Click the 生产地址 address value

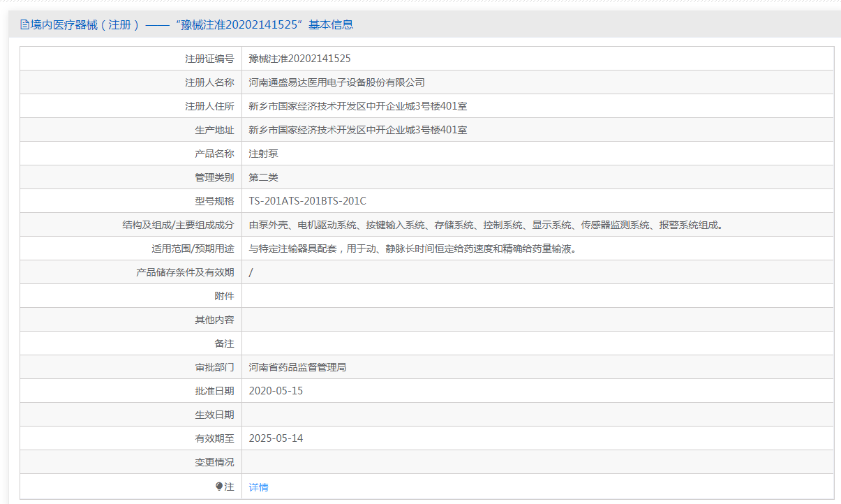point(358,130)
